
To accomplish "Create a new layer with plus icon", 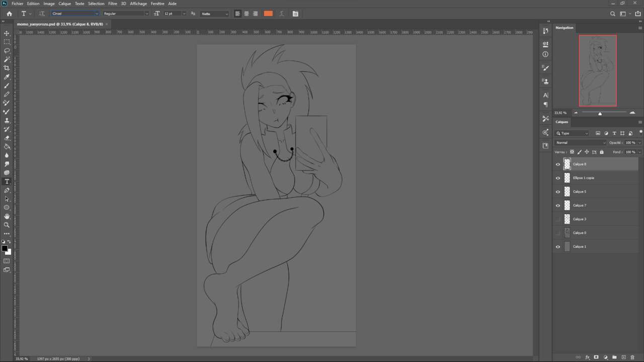I will (623, 357).
